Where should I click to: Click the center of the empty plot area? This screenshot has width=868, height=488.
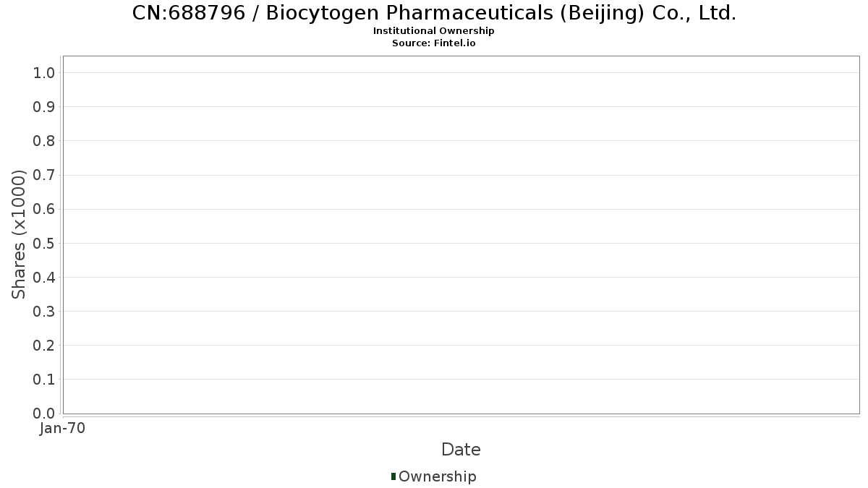[x=461, y=235]
